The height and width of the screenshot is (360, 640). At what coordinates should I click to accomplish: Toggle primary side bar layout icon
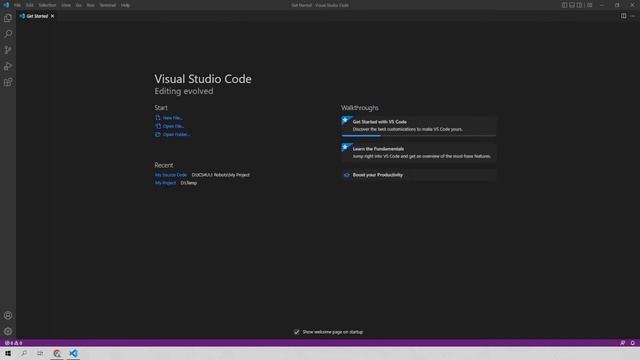click(x=564, y=5)
